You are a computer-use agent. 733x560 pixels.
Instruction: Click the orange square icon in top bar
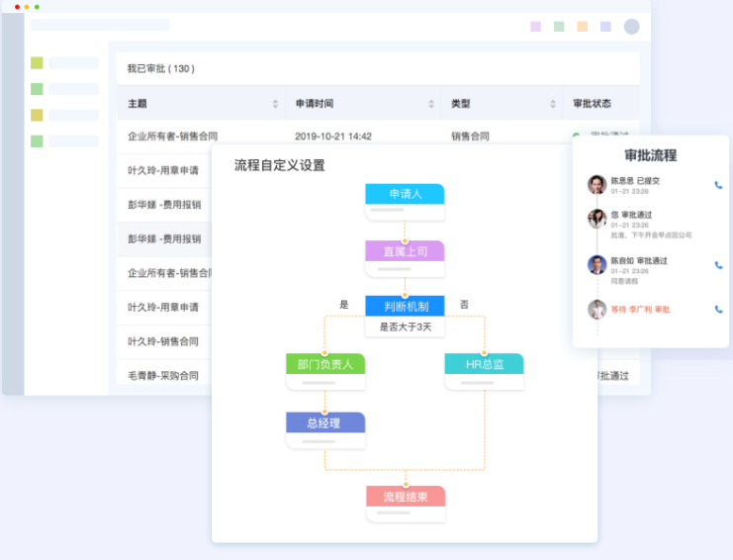[583, 27]
